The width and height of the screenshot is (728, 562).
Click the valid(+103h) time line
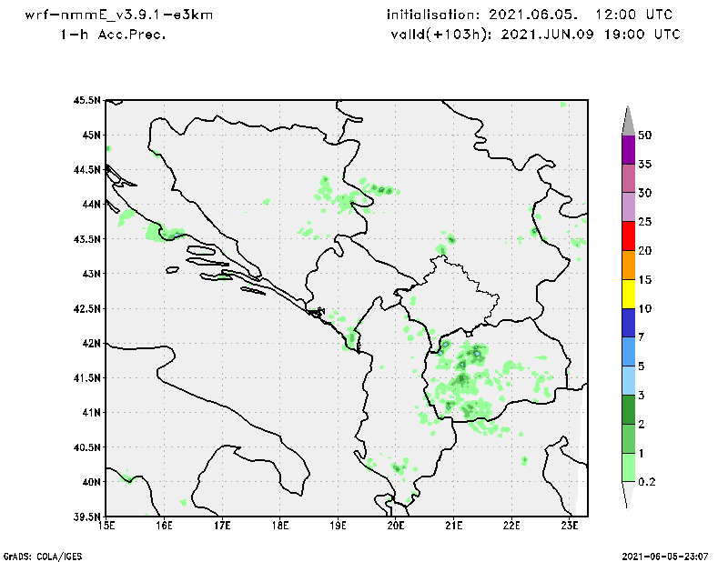535,35
